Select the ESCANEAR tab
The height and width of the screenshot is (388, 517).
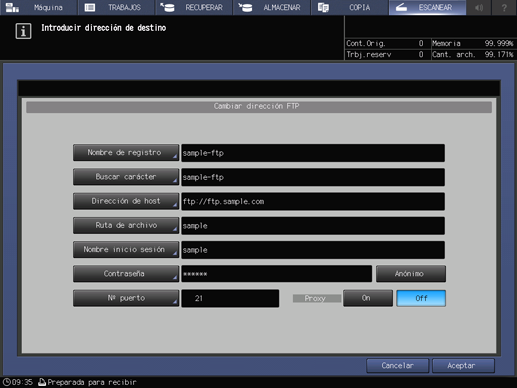(427, 7)
